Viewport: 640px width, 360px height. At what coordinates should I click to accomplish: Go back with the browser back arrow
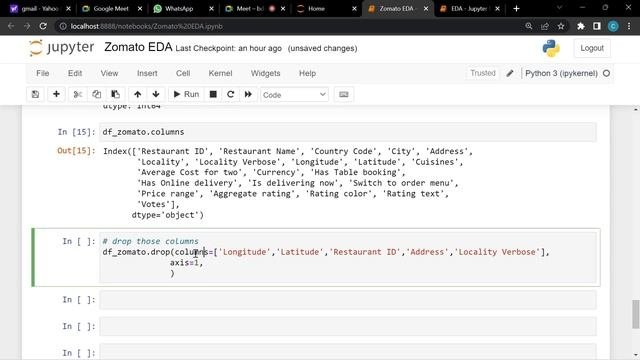[11, 26]
